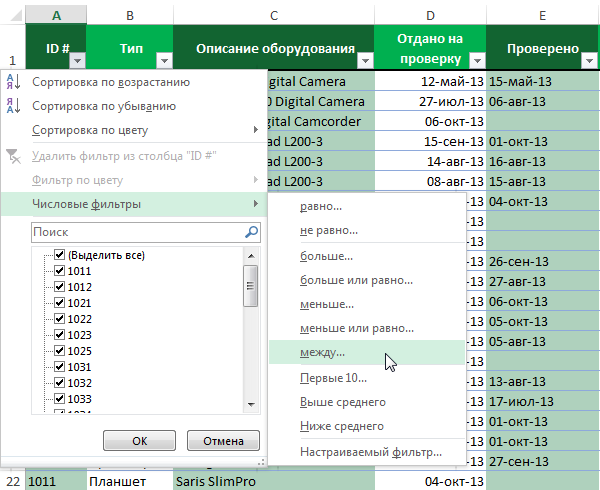Expand Фильтр по цвету submenu arrow
Screen dimensions: 600x490
(x=256, y=179)
